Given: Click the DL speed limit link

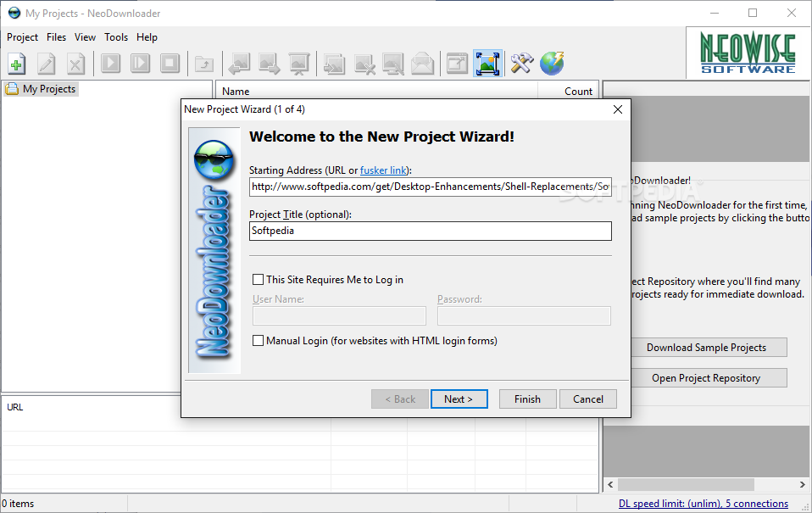Looking at the screenshot, I should [704, 504].
